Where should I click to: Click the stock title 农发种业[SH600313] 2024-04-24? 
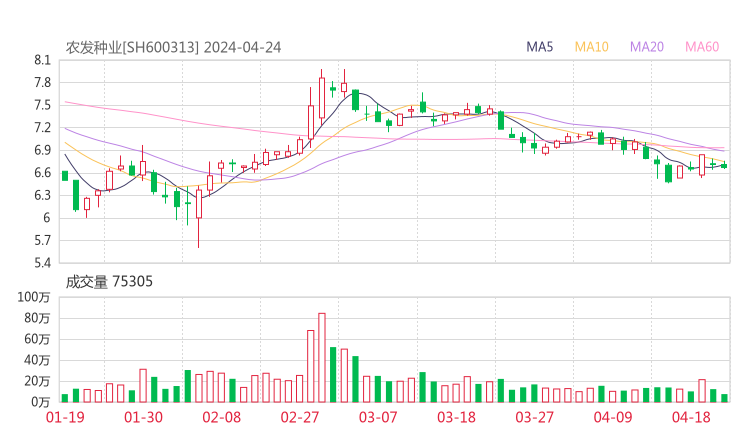pos(173,47)
